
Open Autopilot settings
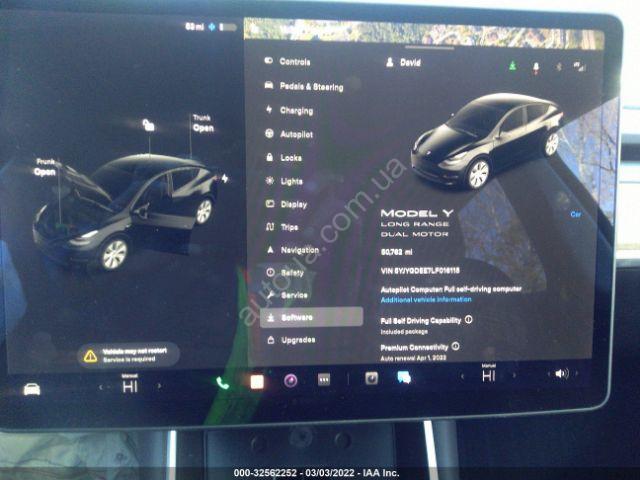coord(289,134)
